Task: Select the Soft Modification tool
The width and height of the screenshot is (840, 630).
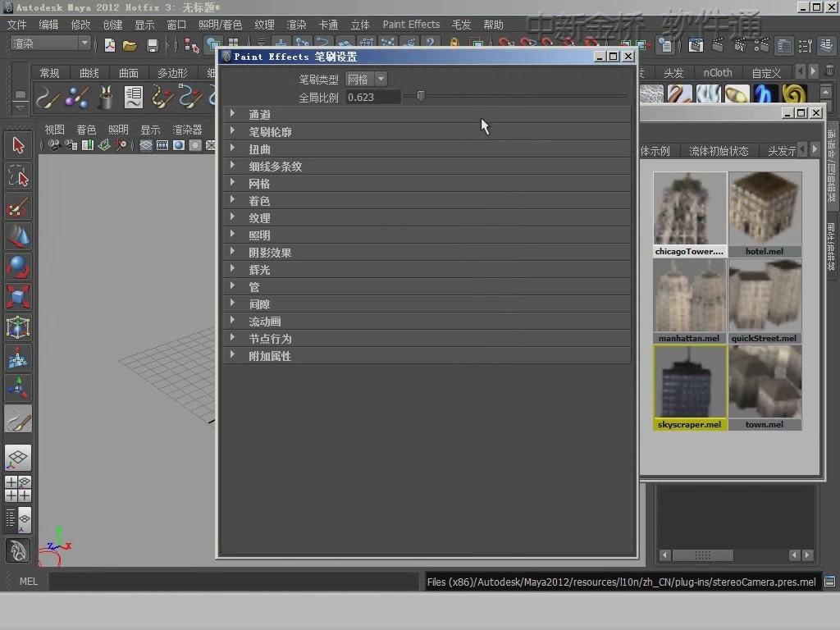Action: (x=18, y=358)
